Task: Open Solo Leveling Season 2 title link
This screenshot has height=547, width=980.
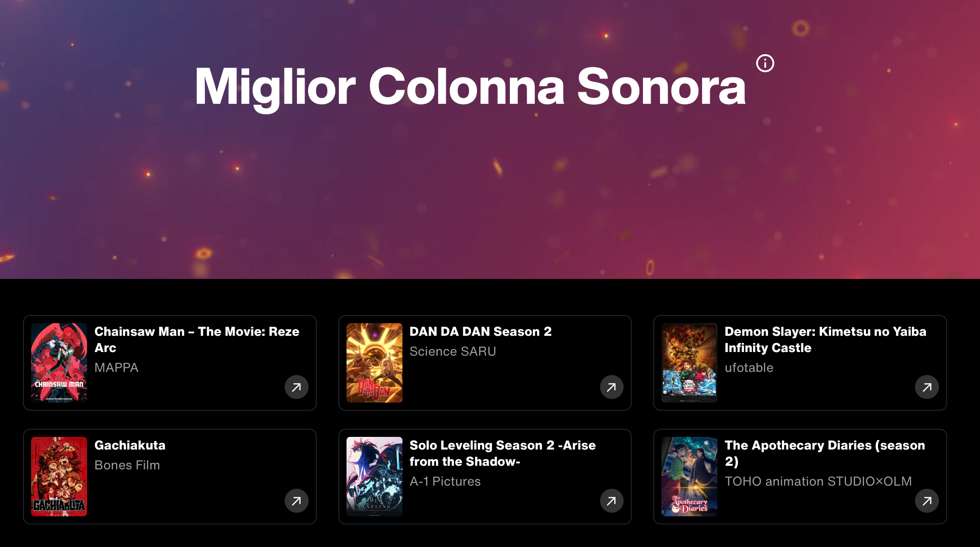Action: [x=503, y=453]
